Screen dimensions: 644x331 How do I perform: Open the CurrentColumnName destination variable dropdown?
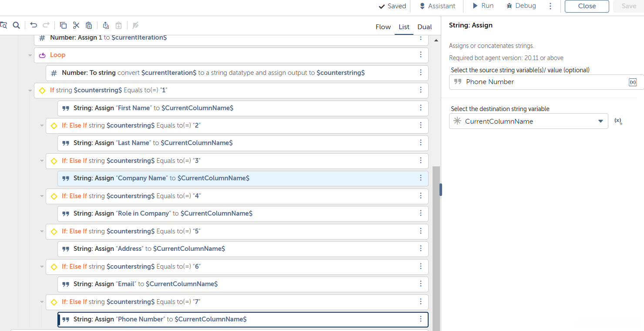click(x=600, y=121)
